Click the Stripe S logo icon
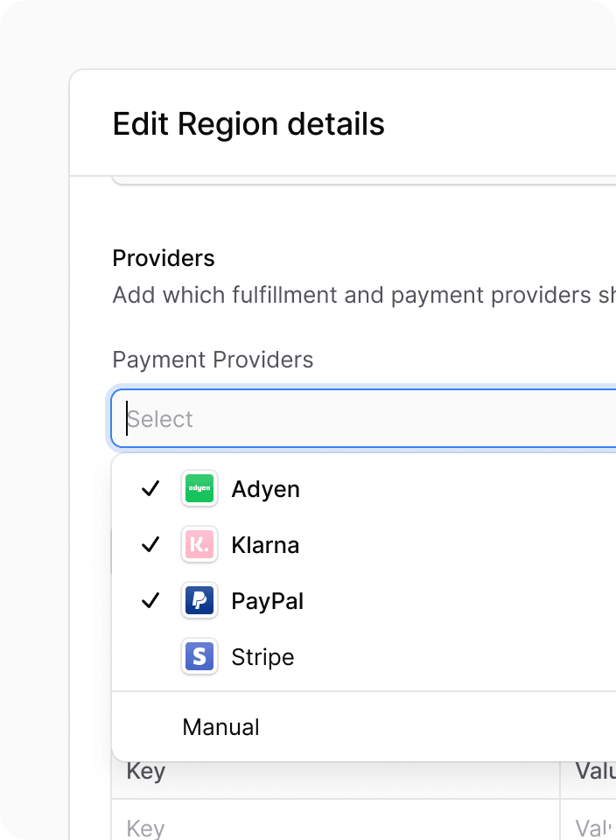Viewport: 616px width, 840px height. (199, 656)
